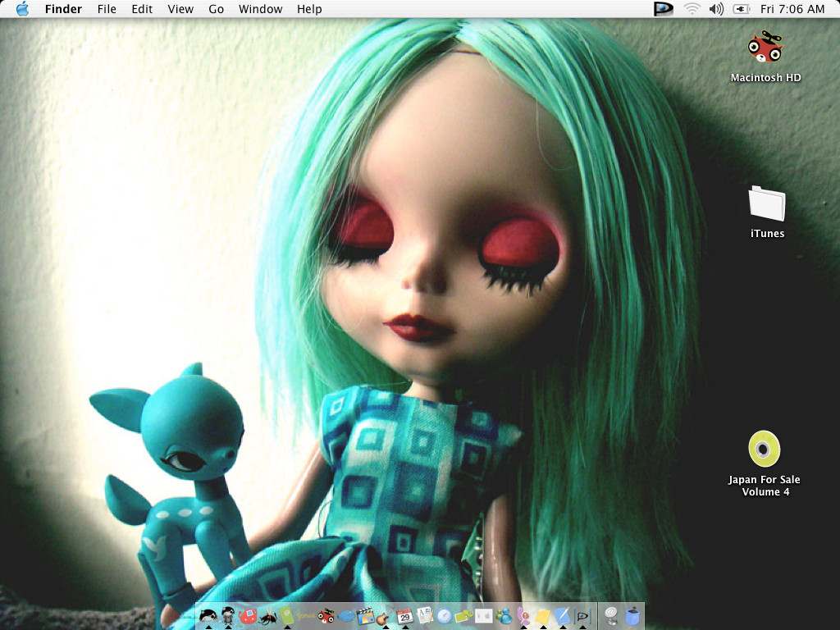Open the green @ card Dock icon
840x630 pixels.
coord(286,616)
